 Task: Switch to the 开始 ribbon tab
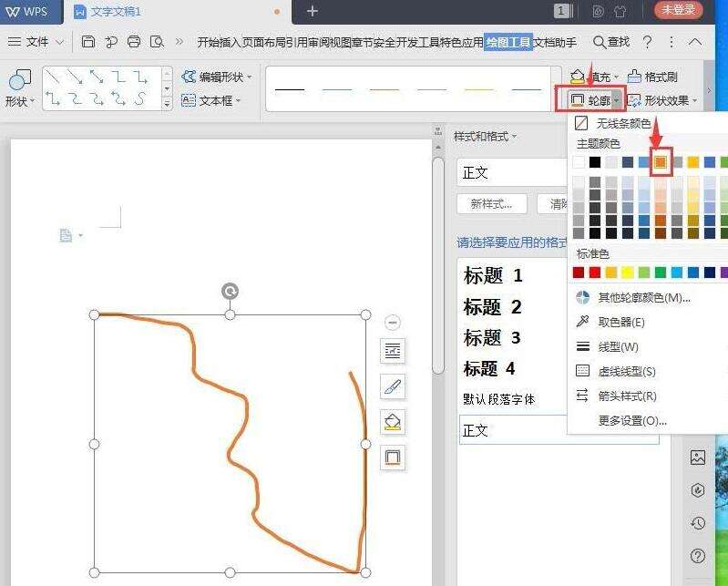click(x=209, y=42)
